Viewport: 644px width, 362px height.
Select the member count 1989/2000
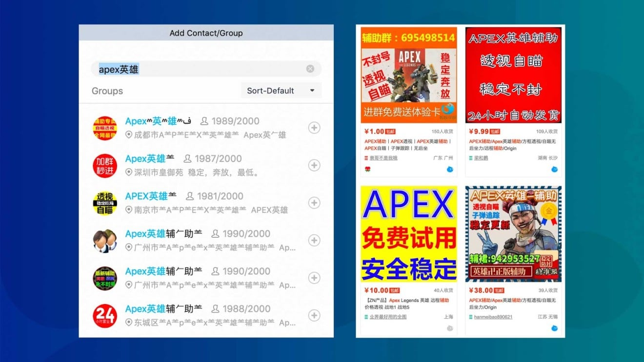236,121
